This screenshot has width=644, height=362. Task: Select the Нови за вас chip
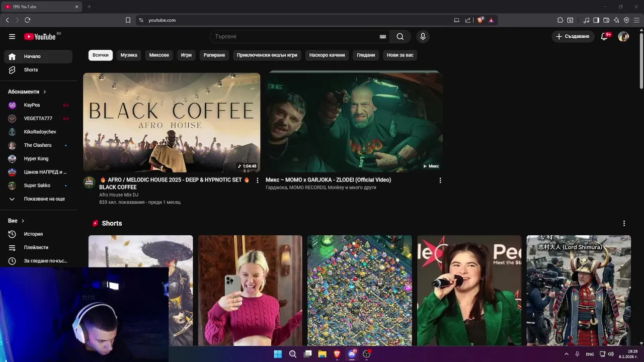400,55
